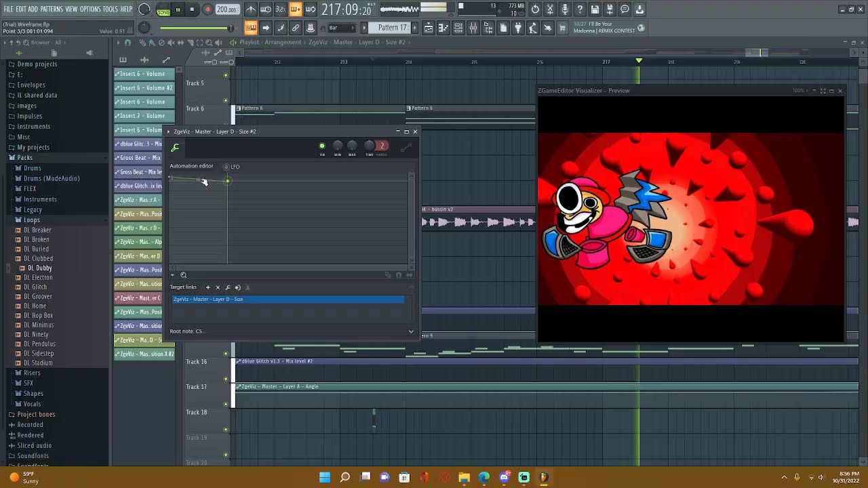868x488 pixels.
Task: Open the VIEW menu
Action: (71, 9)
